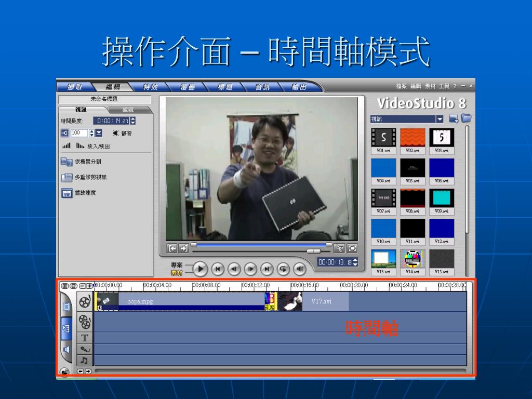Open the ? help menu
This screenshot has width=532, height=399.
pyautogui.click(x=455, y=86)
